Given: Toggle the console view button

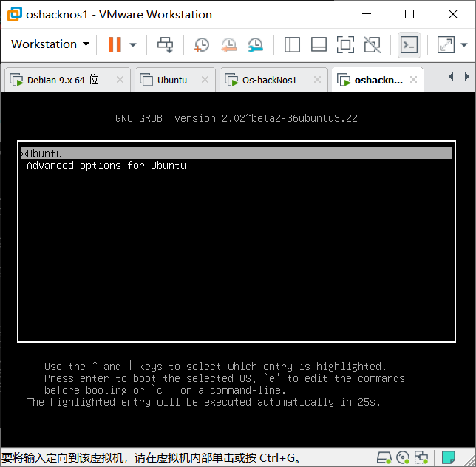Looking at the screenshot, I should point(409,45).
